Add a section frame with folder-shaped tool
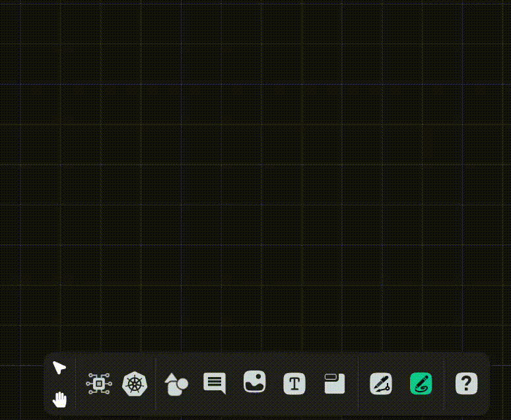The height and width of the screenshot is (420, 511). point(335,384)
